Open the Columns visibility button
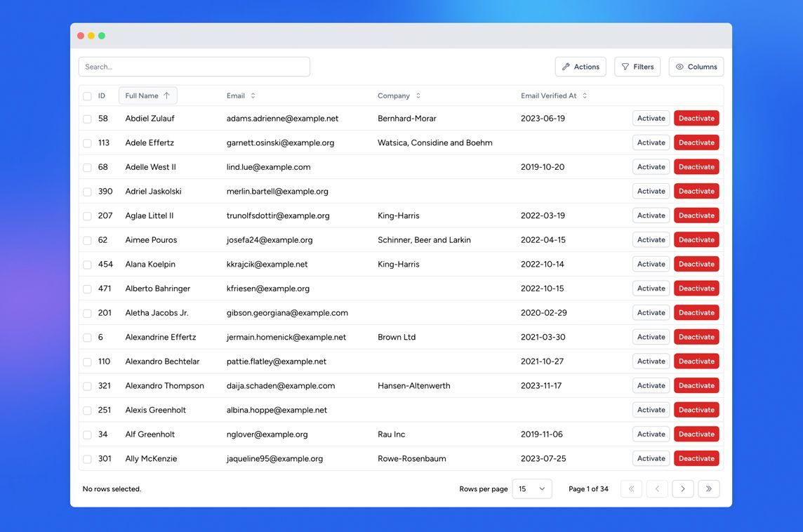Image resolution: width=803 pixels, height=532 pixels. click(x=696, y=67)
